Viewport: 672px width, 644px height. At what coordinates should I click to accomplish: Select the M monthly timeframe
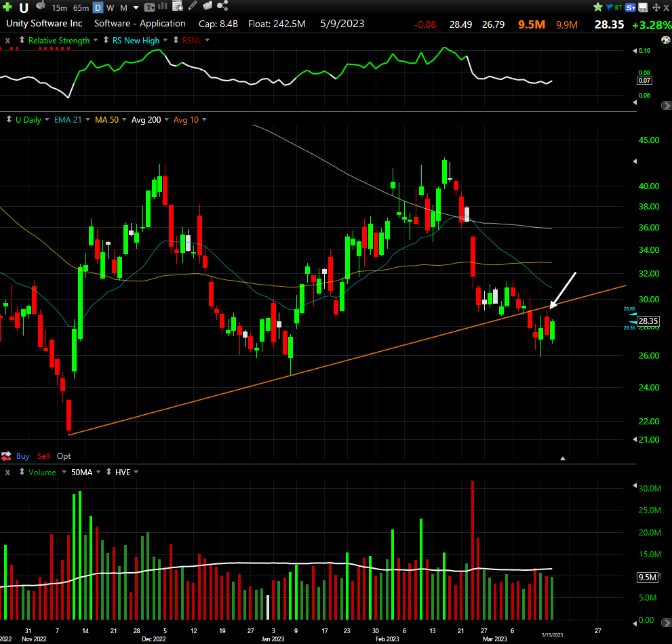[x=123, y=8]
